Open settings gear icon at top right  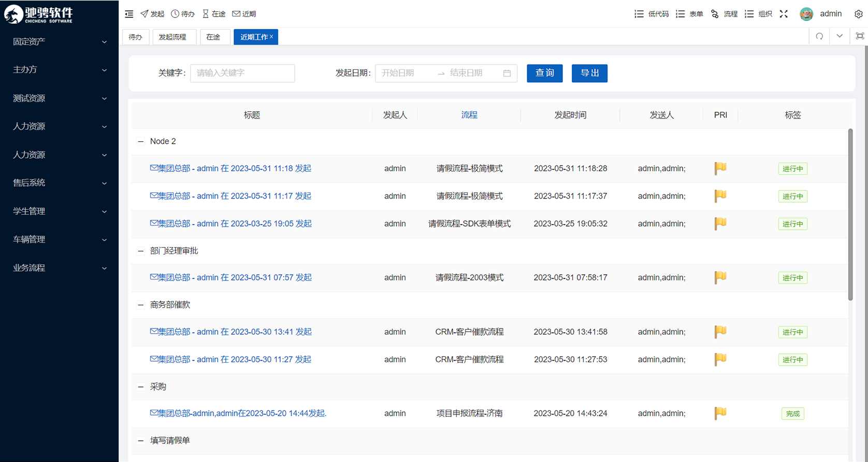coord(859,14)
